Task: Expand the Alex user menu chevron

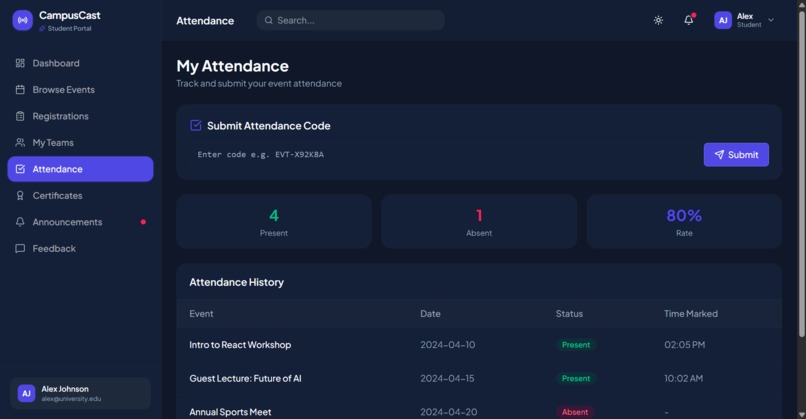Action: pyautogui.click(x=771, y=20)
